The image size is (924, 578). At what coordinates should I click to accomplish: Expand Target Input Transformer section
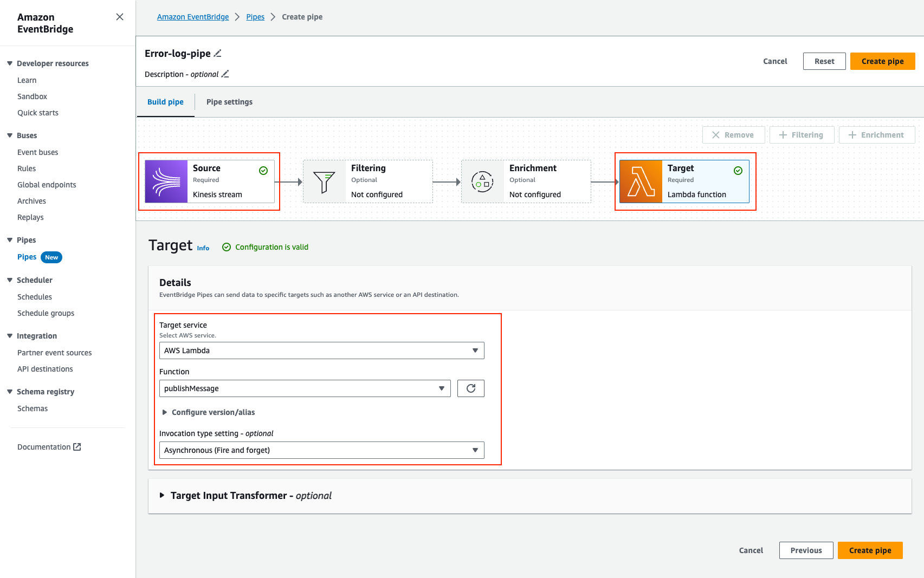pos(246,496)
